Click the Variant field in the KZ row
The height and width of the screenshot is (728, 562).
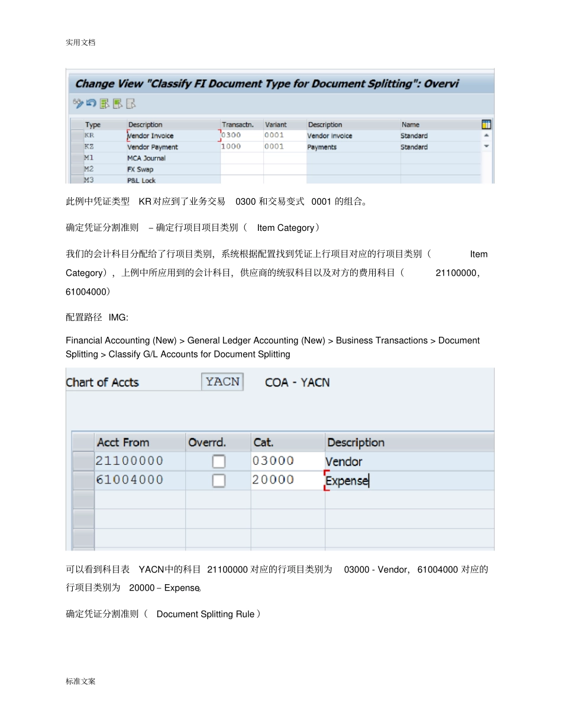285,147
